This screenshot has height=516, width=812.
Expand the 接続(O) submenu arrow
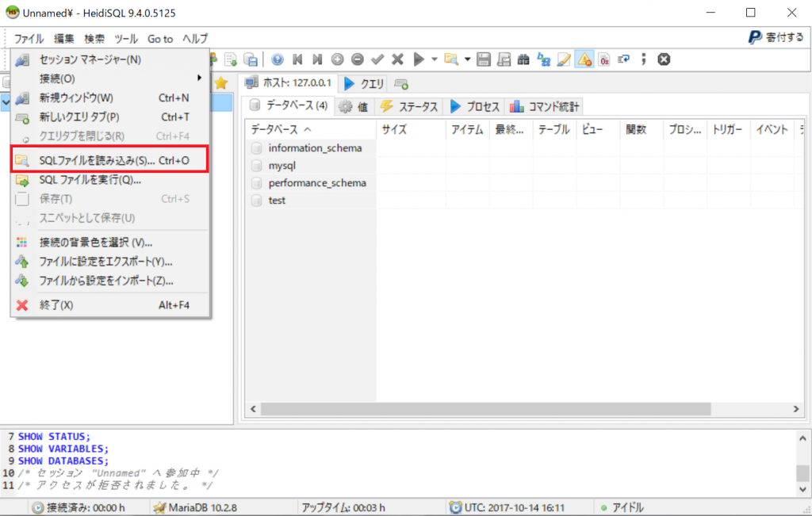[199, 78]
